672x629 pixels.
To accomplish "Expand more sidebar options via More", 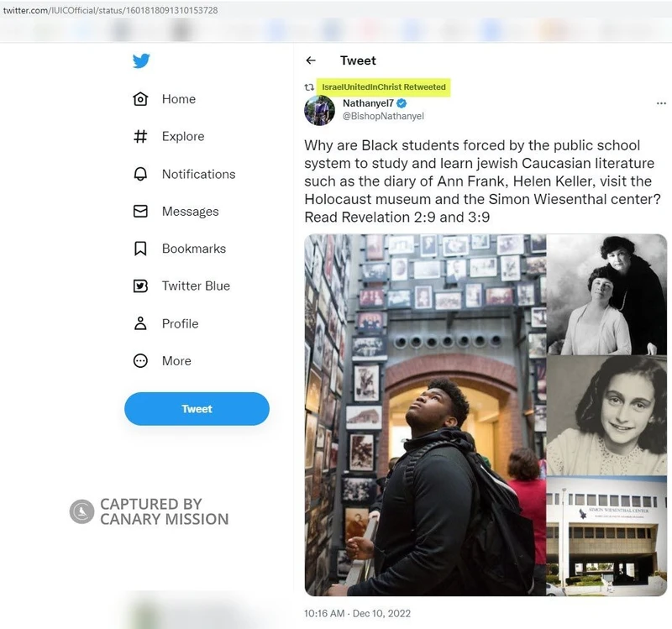I will 178,361.
